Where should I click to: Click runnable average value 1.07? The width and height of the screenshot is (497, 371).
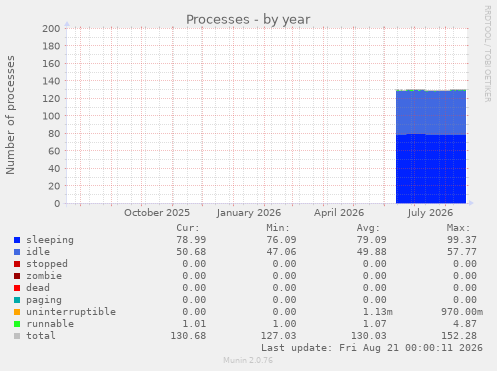point(375,324)
